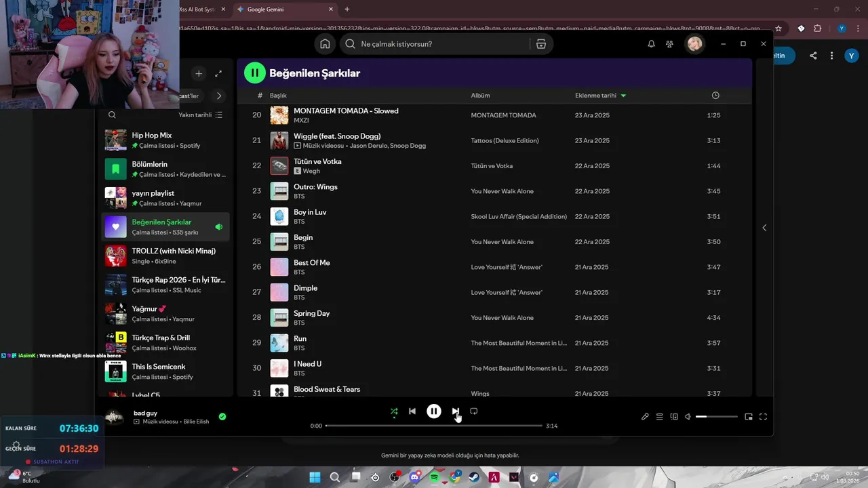Pause playback in bottom player bar

tap(434, 411)
